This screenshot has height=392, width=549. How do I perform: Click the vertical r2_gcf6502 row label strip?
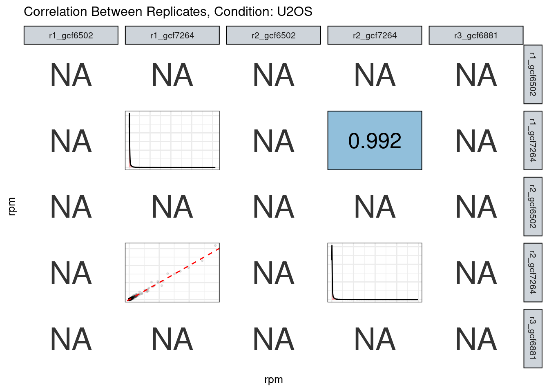click(x=533, y=207)
